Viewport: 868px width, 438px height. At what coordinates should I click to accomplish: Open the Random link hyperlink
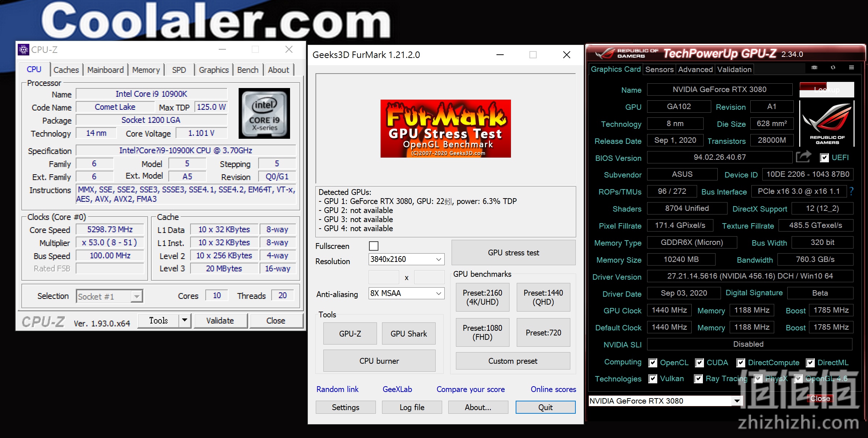[337, 389]
